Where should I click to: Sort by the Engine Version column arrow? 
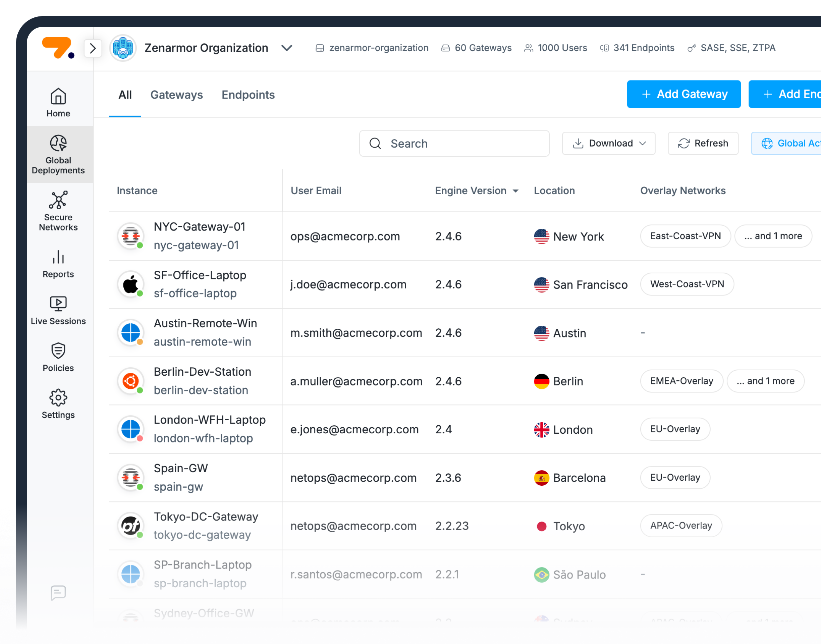515,191
